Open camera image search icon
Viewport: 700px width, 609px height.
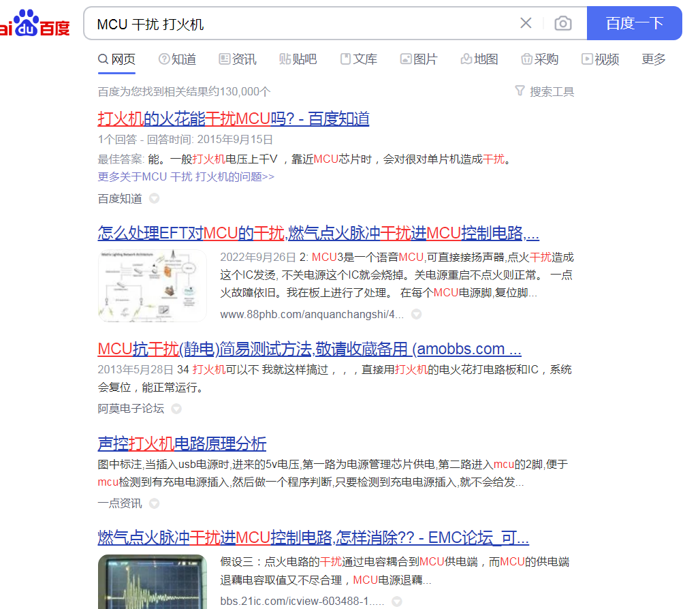pos(562,23)
